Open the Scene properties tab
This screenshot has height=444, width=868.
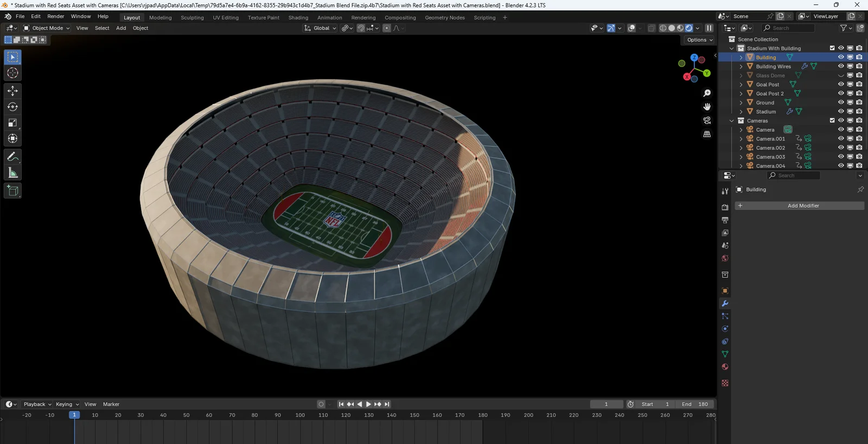[x=725, y=245]
